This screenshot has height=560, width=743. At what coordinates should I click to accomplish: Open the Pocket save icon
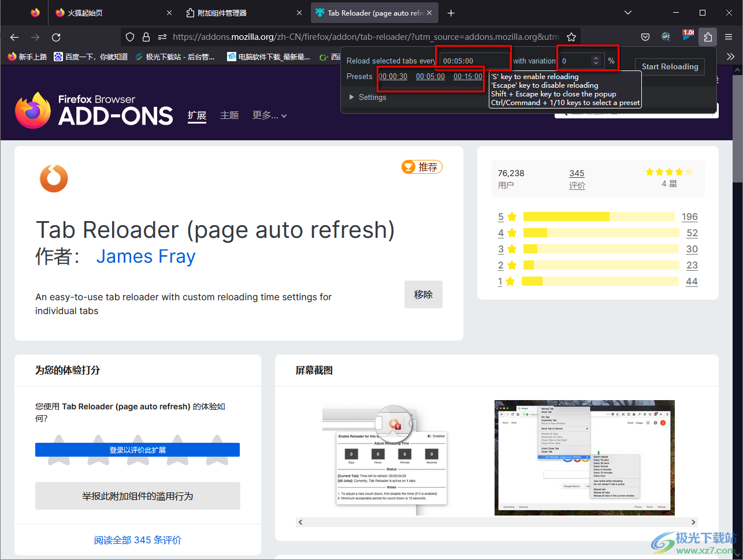[x=645, y=37]
